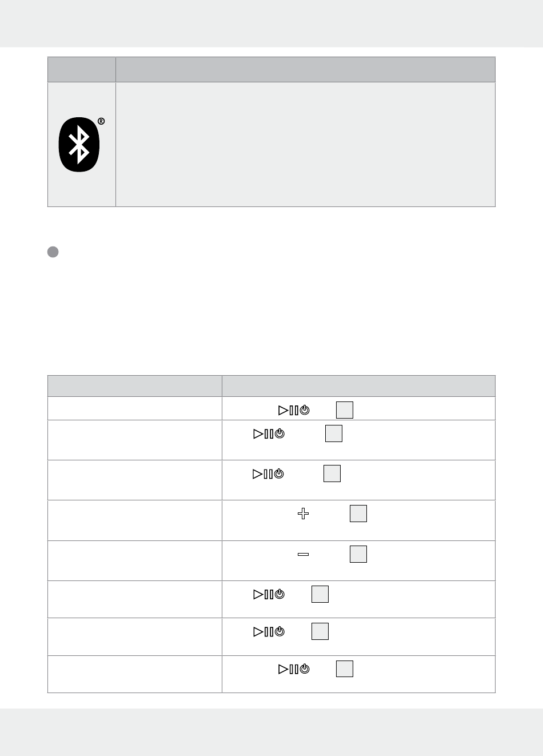Image resolution: width=543 pixels, height=756 pixels.
Task: Click the plus volume icon
Action: click(x=304, y=514)
